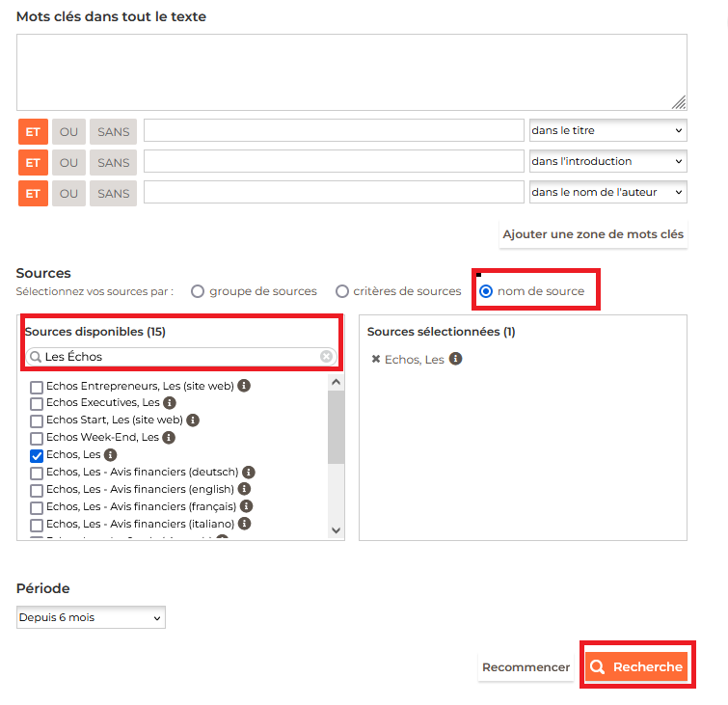Clear the sources search field

[x=326, y=357]
